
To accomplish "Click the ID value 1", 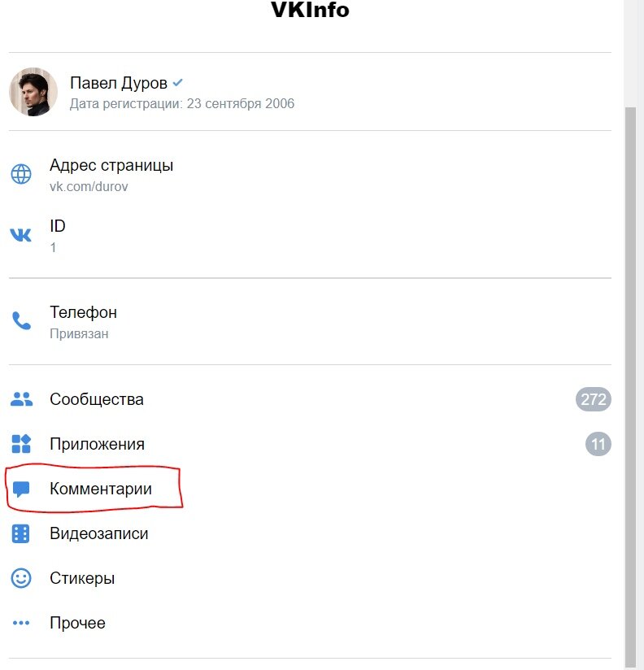I will pyautogui.click(x=53, y=247).
